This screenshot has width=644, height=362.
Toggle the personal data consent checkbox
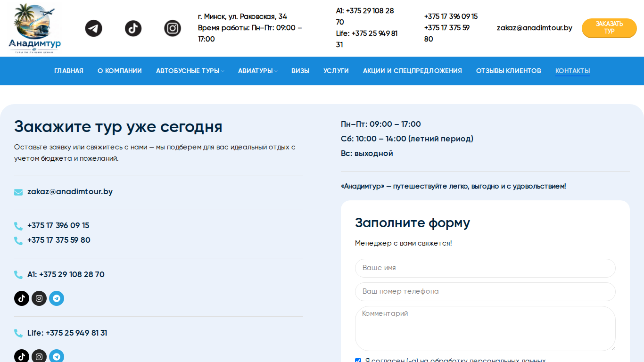[358, 361]
